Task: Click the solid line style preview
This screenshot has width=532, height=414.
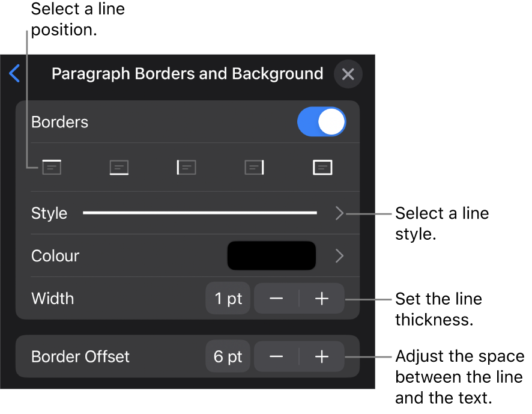Action: click(200, 213)
